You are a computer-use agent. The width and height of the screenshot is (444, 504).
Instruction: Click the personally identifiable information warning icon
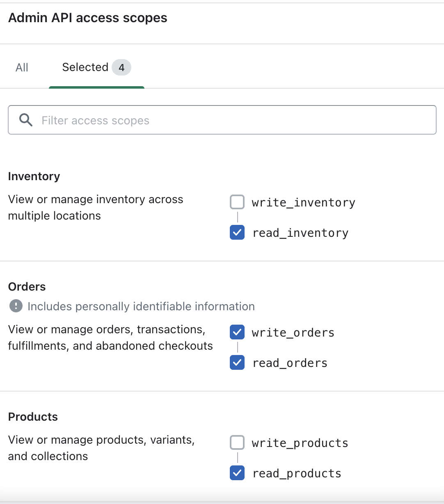tap(16, 306)
